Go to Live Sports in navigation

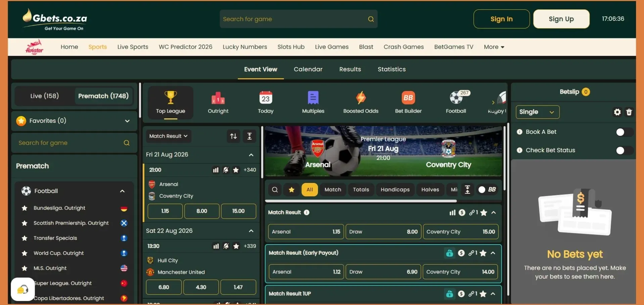tap(133, 47)
